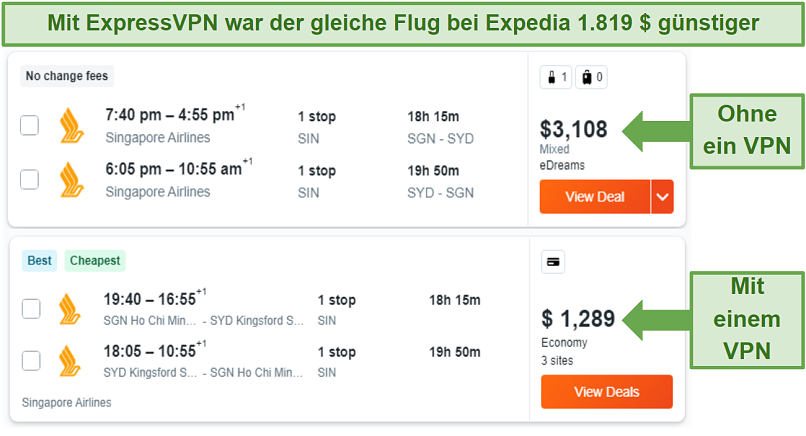Image resolution: width=806 pixels, height=436 pixels.
Task: Click Singapore Airlines logo on 18:05 flight
Action: pos(69,361)
